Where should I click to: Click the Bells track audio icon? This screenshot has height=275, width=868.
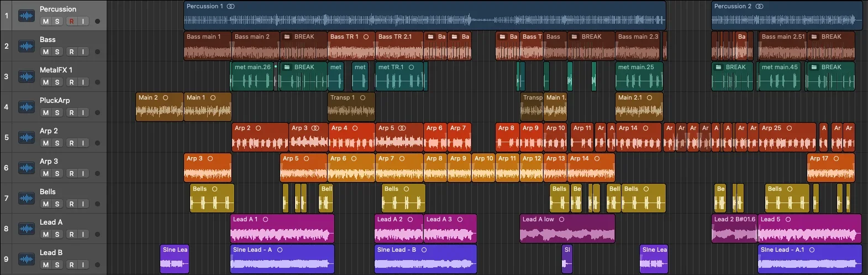point(26,198)
